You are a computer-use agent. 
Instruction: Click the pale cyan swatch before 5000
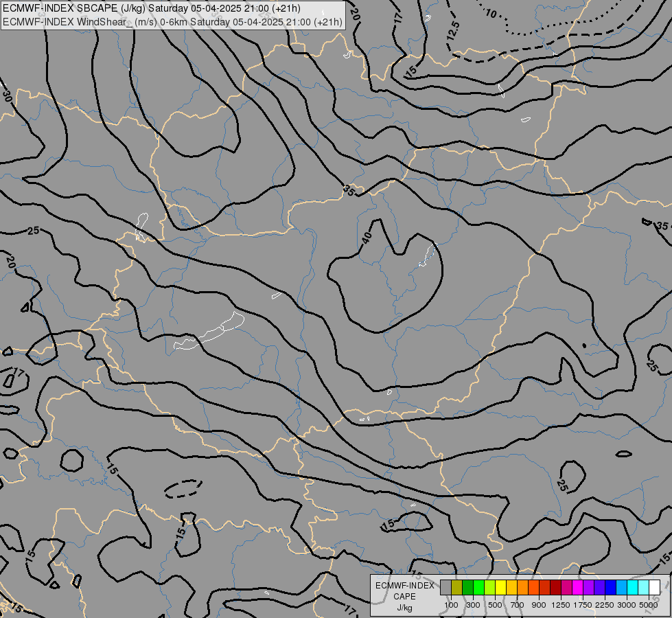point(644,587)
